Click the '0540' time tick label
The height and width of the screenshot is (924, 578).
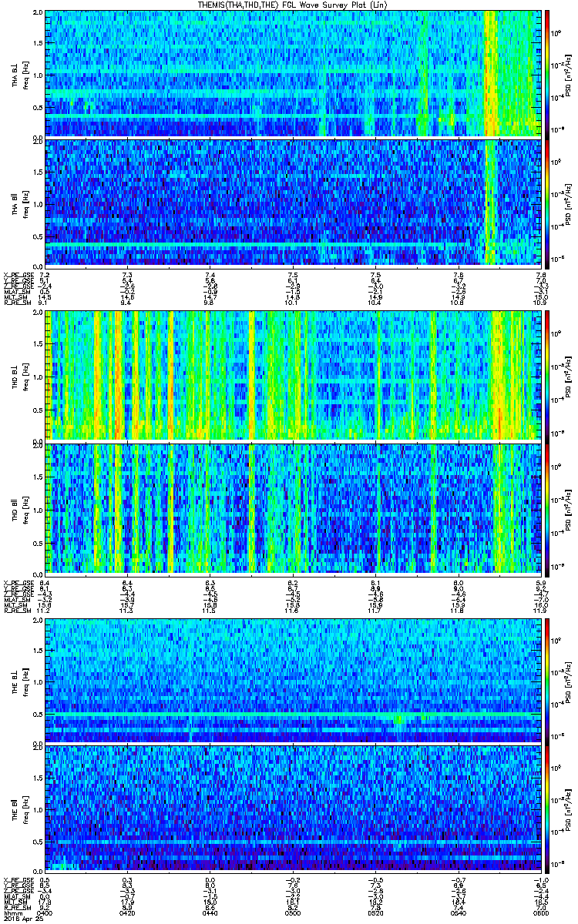[458, 912]
